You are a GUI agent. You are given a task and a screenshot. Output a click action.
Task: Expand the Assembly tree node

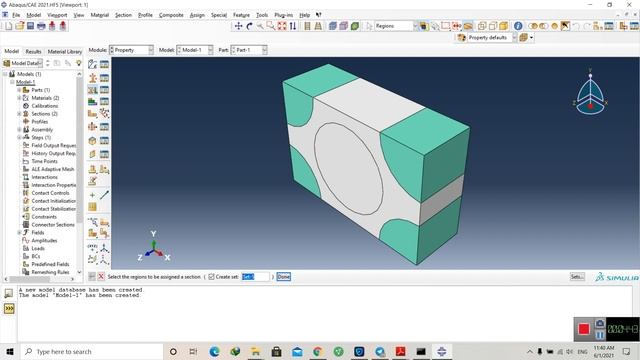(19, 130)
